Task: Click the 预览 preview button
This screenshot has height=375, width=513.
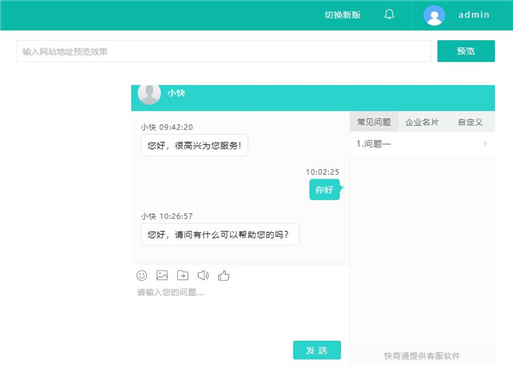Action: click(x=466, y=51)
